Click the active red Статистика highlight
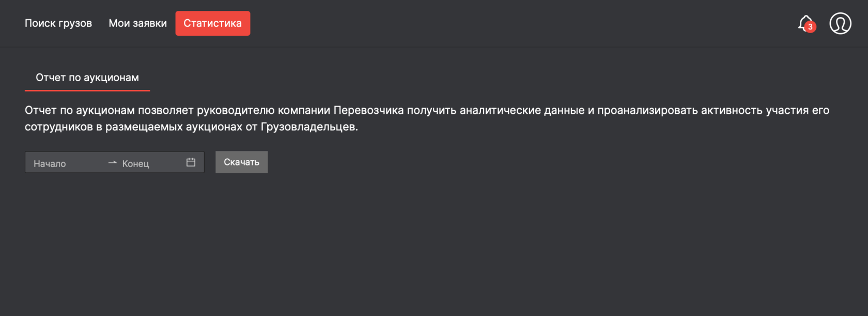The width and height of the screenshot is (868, 316). pyautogui.click(x=212, y=23)
